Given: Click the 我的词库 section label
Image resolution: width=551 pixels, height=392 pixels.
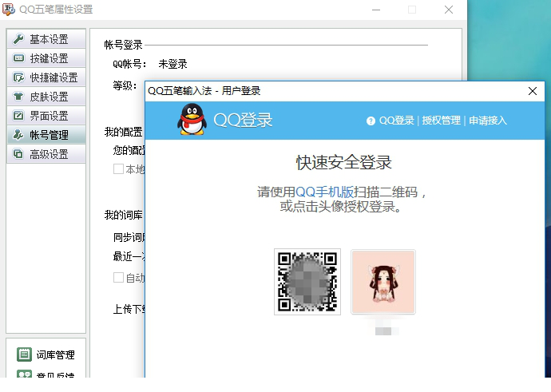Looking at the screenshot, I should point(123,215).
